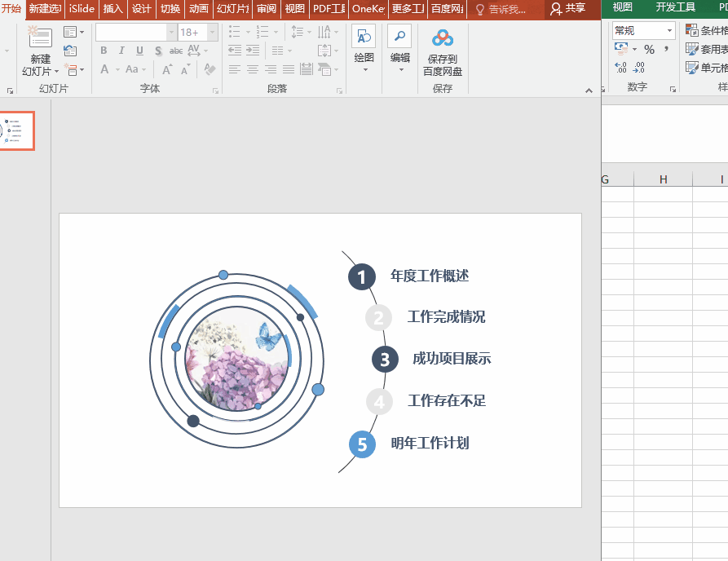Image resolution: width=728 pixels, height=561 pixels.
Task: Click the Decrease Indent icon
Action: tap(235, 51)
